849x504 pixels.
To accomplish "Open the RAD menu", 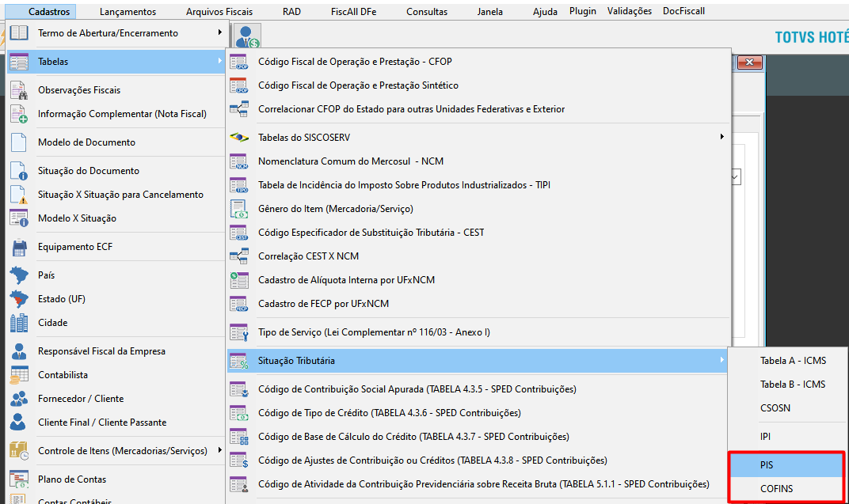I will 291,11.
